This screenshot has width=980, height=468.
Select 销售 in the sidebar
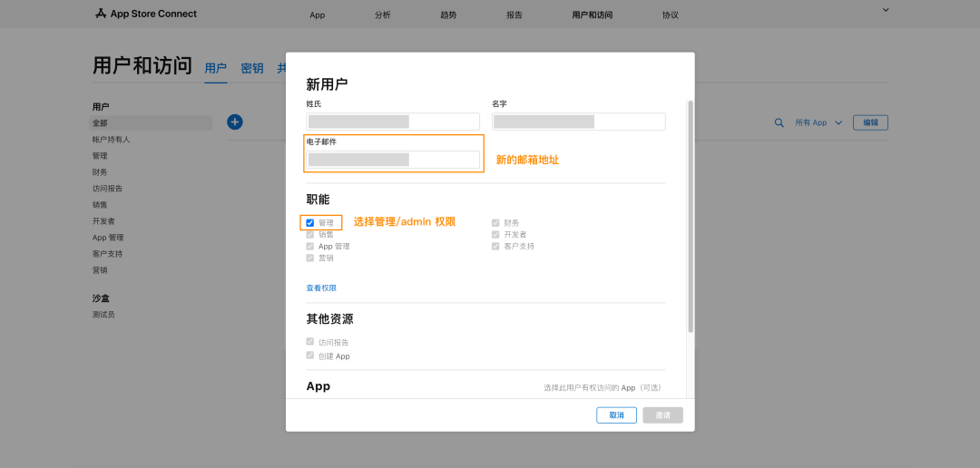[100, 204]
